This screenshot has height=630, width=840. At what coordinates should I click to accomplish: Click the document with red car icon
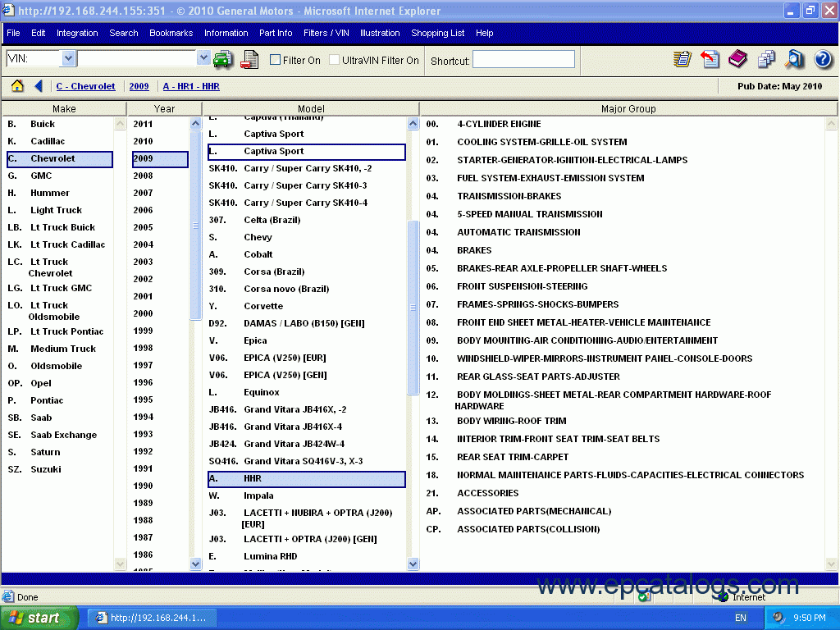(250, 60)
